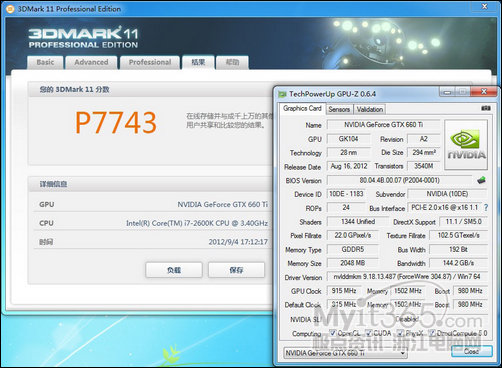Screen dimensions: 502x368
Task: Minimize the GPU-Z window
Action: [x=447, y=92]
